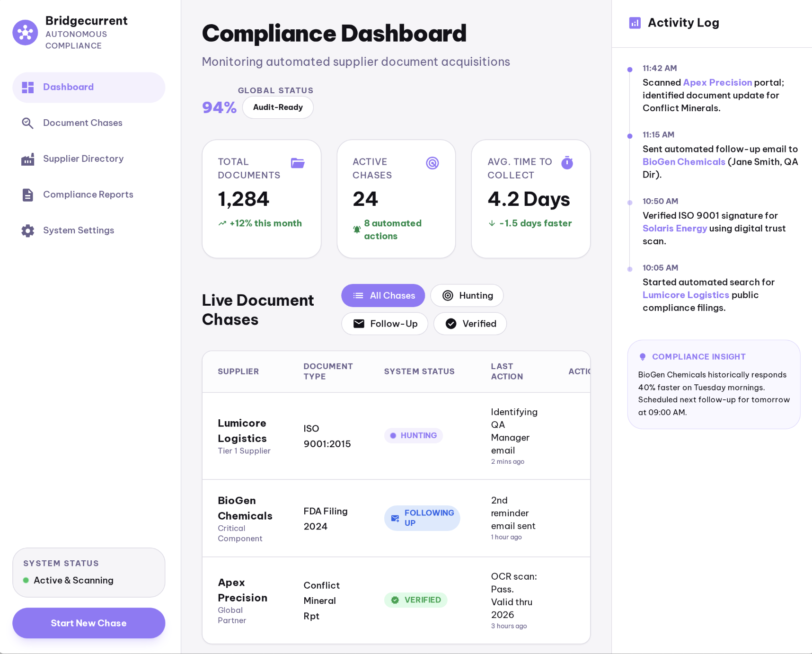Screen dimensions: 812x654
Task: Click the VERIFIED badge for Apex Precision
Action: [415, 600]
